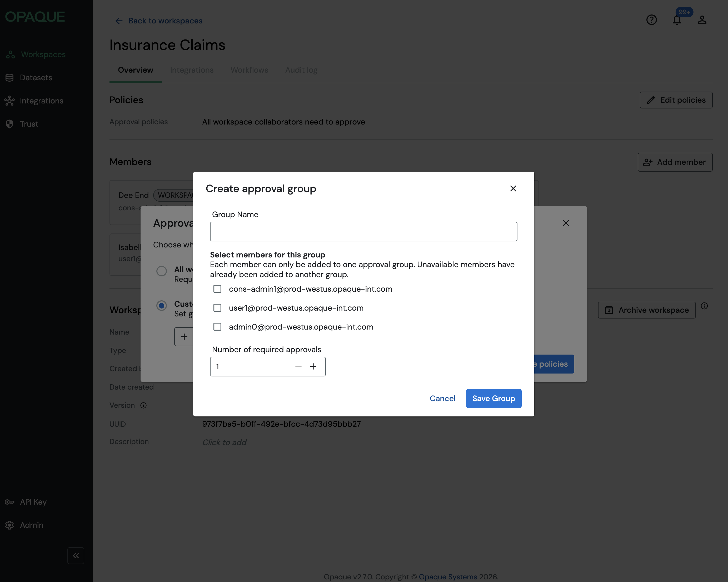Screen dimensions: 728x582
Task: Collapse the sidebar with double chevron
Action: [x=76, y=556]
